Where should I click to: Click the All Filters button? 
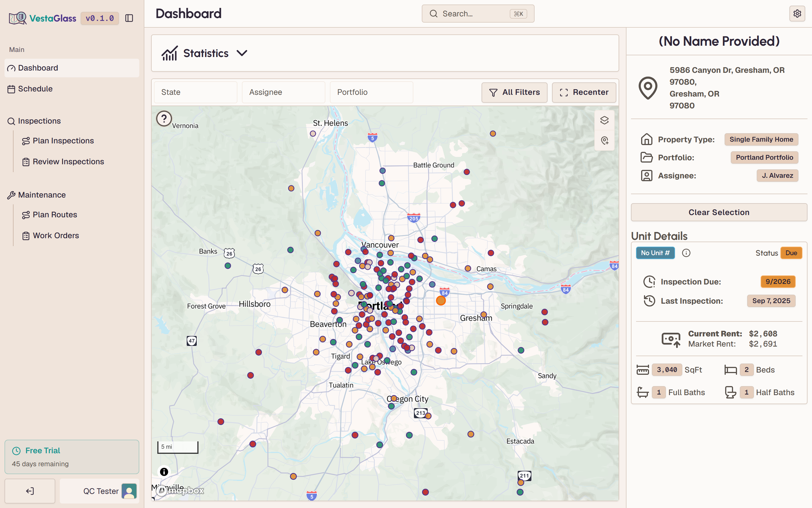514,92
